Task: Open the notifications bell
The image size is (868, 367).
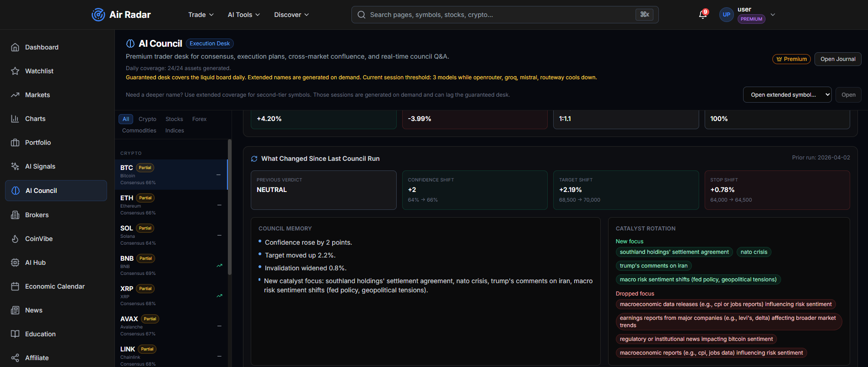Action: click(703, 15)
